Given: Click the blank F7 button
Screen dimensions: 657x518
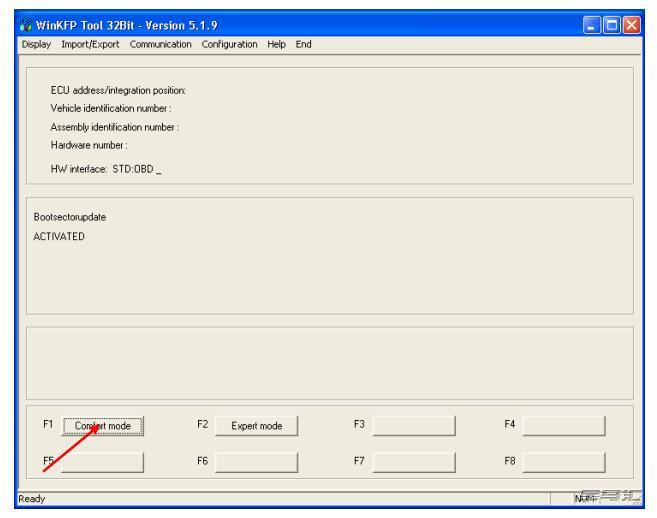Looking at the screenshot, I should (x=414, y=462).
